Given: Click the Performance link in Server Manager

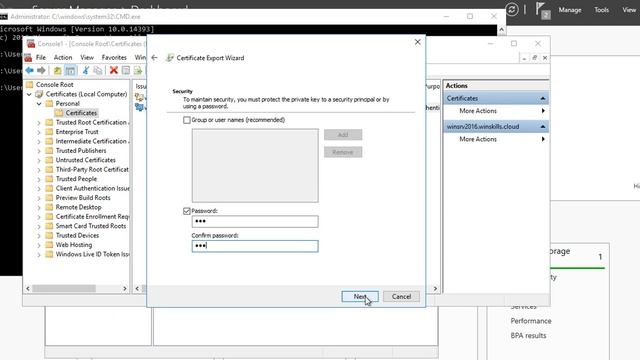Looking at the screenshot, I should click(x=531, y=321).
